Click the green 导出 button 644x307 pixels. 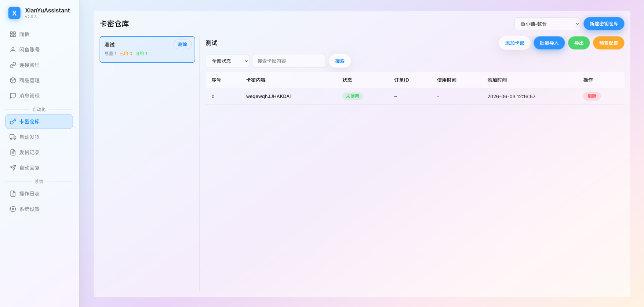tap(579, 43)
